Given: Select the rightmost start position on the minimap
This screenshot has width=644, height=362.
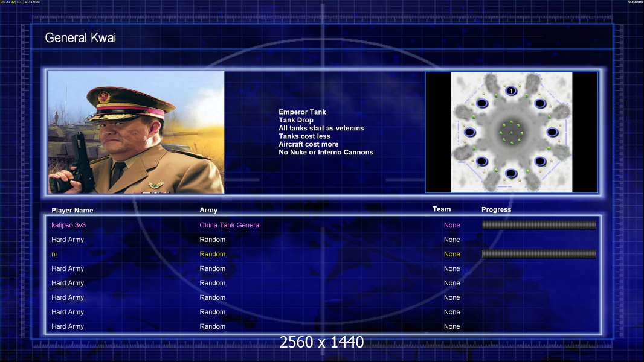Looking at the screenshot, I should (552, 132).
